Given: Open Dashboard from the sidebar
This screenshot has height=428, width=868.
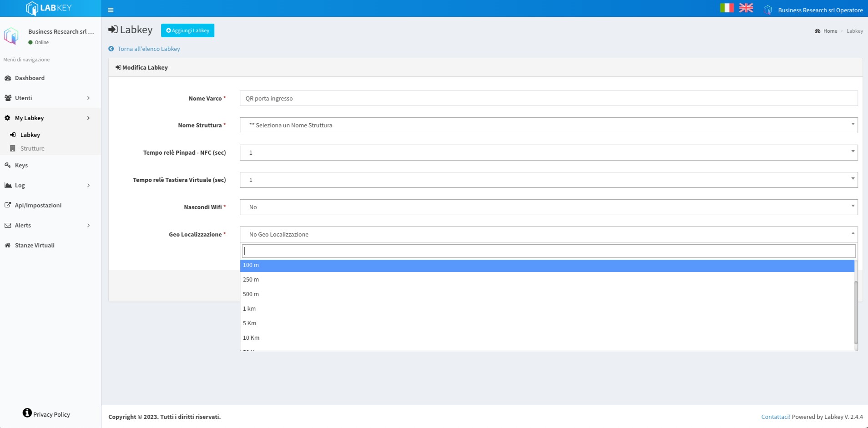Looking at the screenshot, I should [30, 78].
